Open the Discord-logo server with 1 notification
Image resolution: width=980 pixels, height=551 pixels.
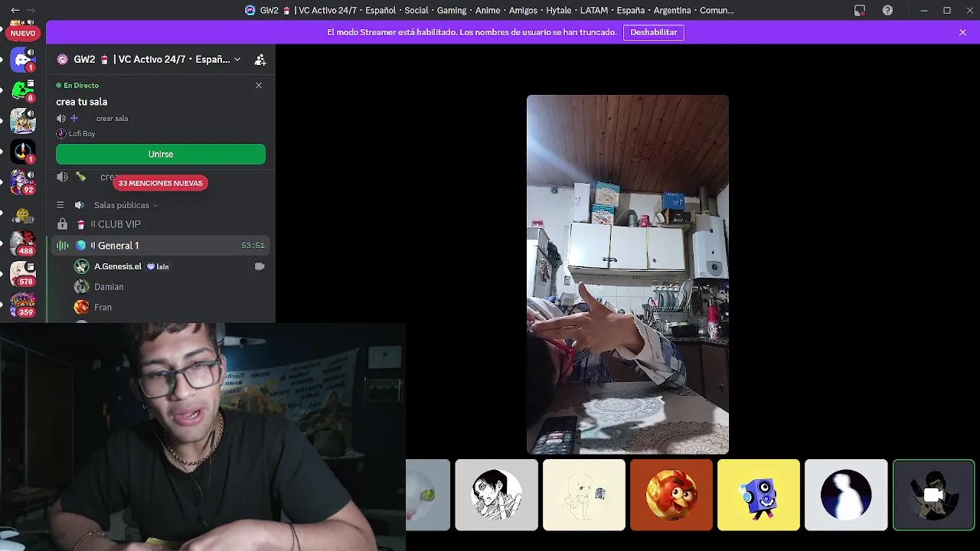[23, 60]
